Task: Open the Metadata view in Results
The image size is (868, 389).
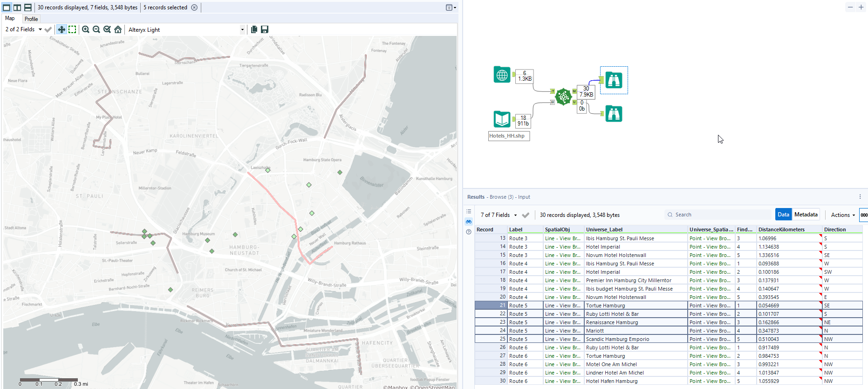Action: [806, 215]
